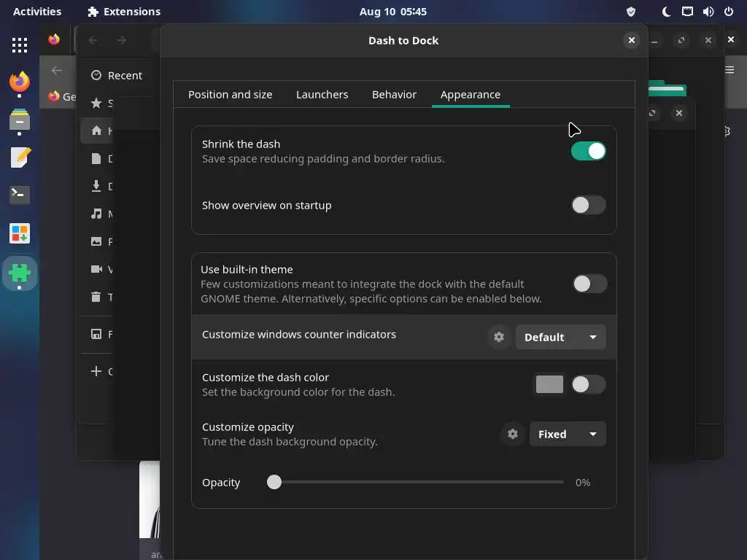Disable the Shrink the dash switch
The image size is (747, 560).
pyautogui.click(x=589, y=151)
